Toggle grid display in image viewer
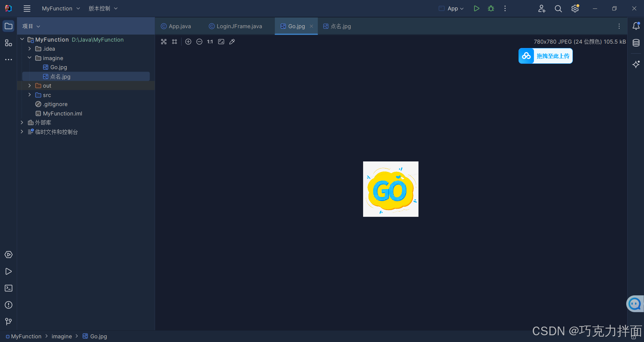 coord(175,42)
